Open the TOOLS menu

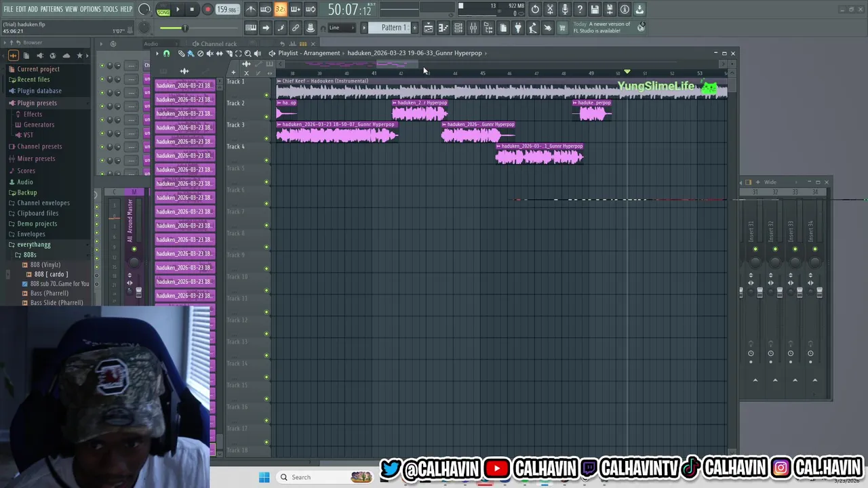tap(111, 9)
